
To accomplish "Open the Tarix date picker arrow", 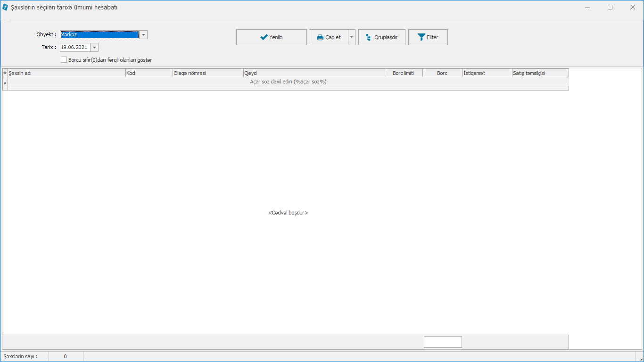I will point(94,47).
